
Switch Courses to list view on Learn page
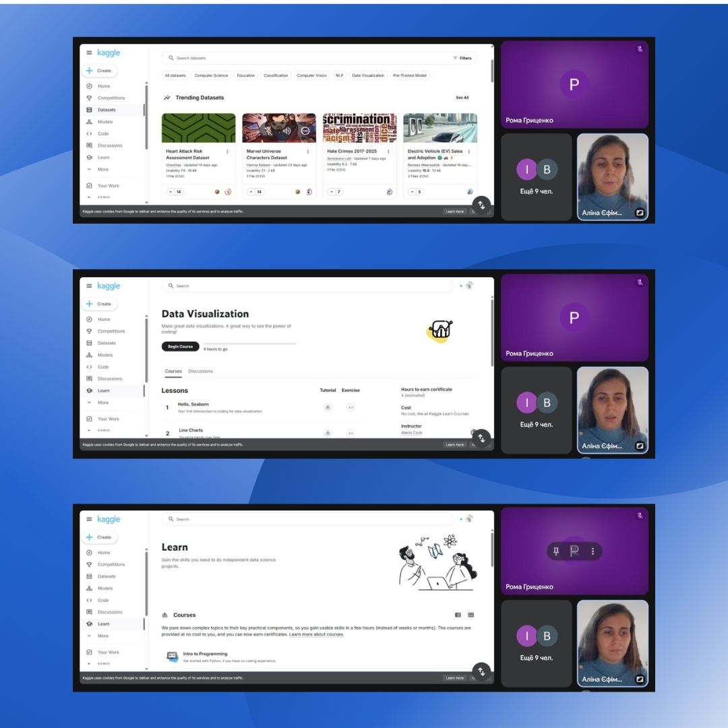458,615
